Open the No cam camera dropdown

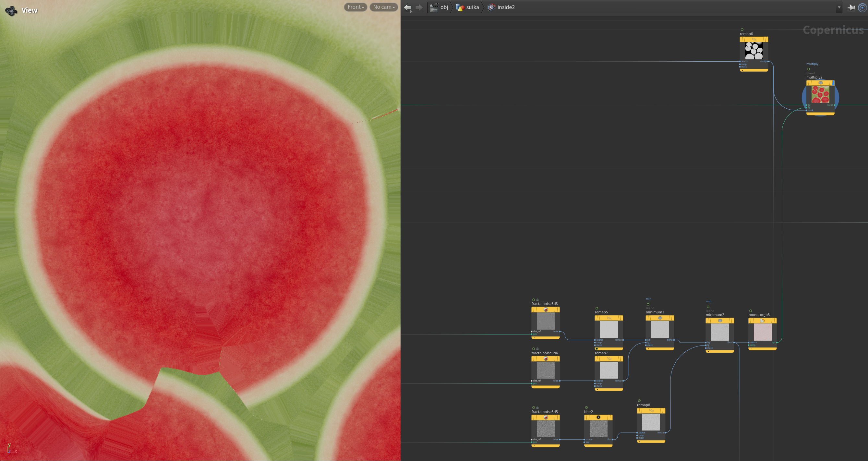[x=383, y=7]
